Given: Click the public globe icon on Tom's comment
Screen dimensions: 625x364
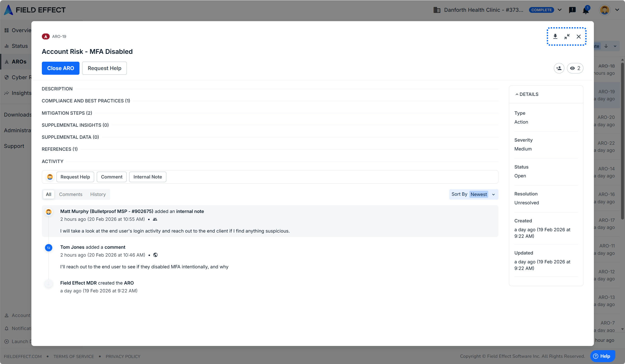Looking at the screenshot, I should point(155,255).
